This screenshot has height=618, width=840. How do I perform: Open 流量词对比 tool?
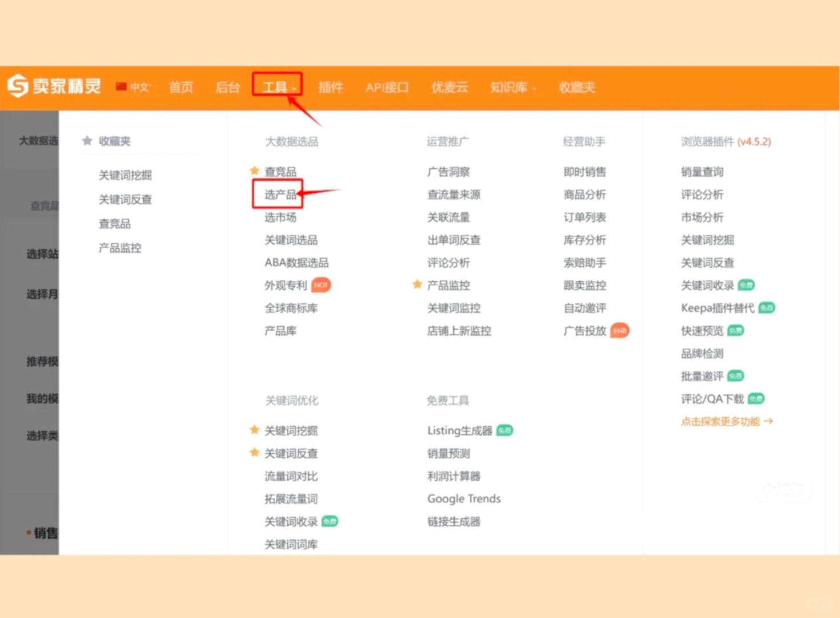tap(291, 476)
